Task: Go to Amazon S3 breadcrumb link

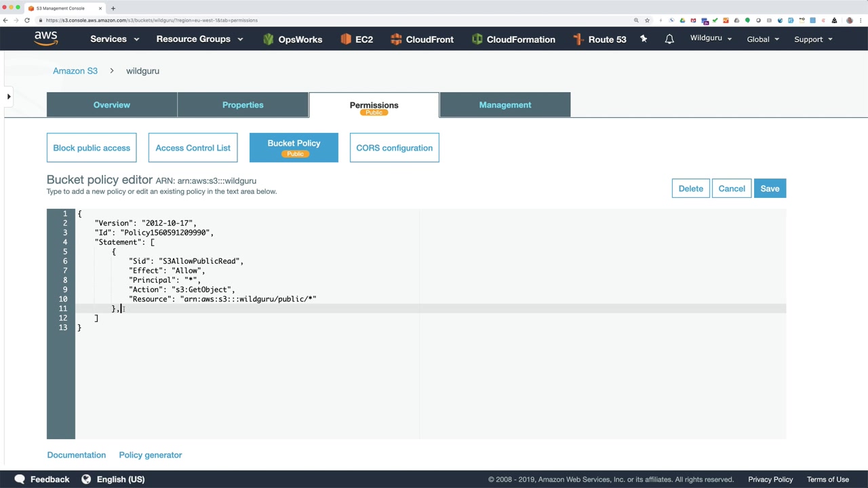Action: pos(75,70)
